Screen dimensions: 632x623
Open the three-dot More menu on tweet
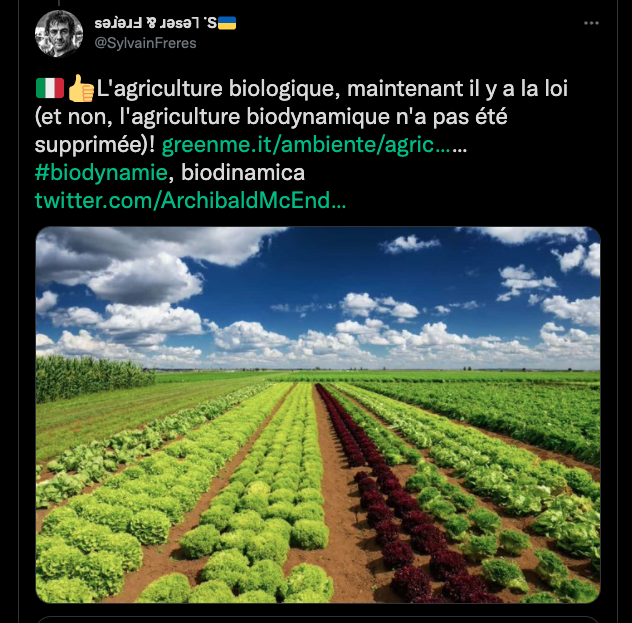click(591, 23)
